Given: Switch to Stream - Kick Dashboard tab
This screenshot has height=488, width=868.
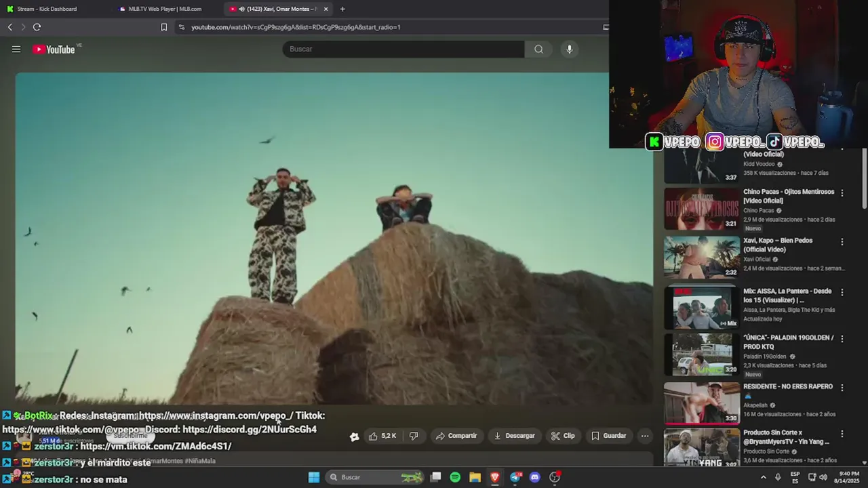Looking at the screenshot, I should point(46,9).
